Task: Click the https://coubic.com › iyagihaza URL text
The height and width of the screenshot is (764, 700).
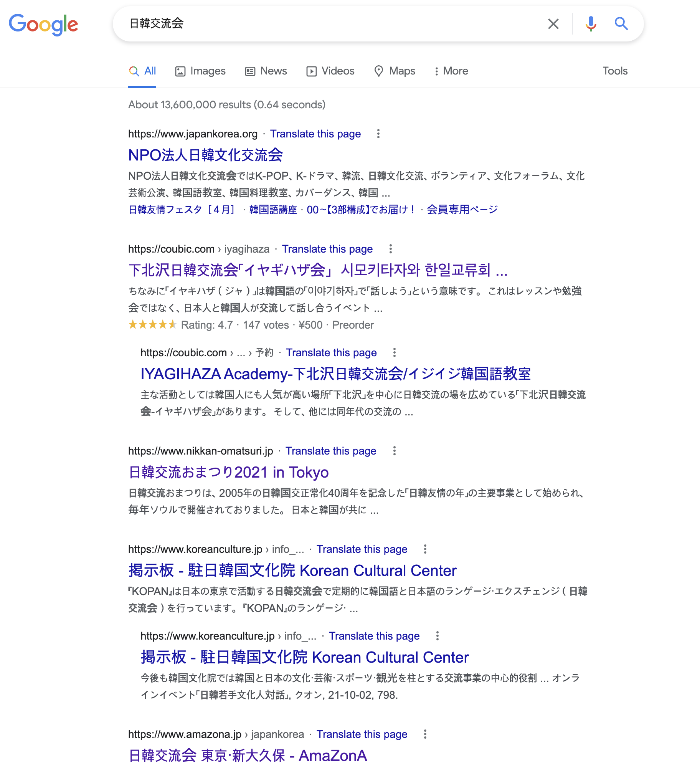Action: [199, 249]
